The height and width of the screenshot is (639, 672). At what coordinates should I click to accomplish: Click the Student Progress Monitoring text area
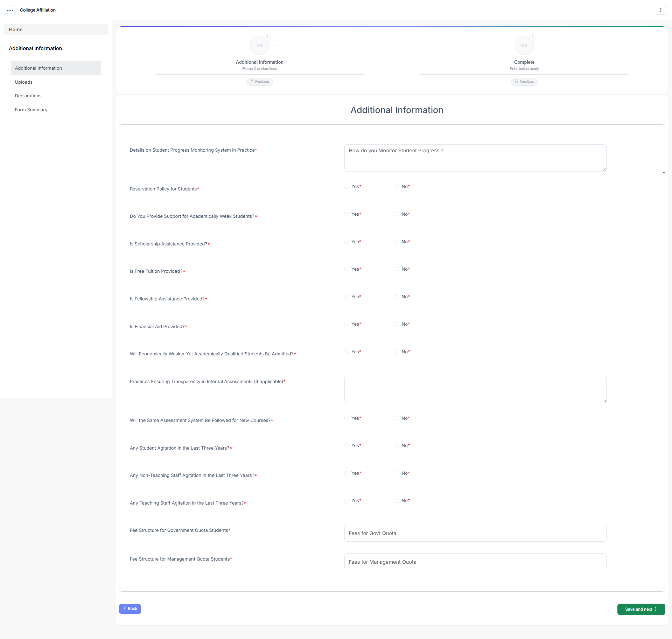click(475, 158)
